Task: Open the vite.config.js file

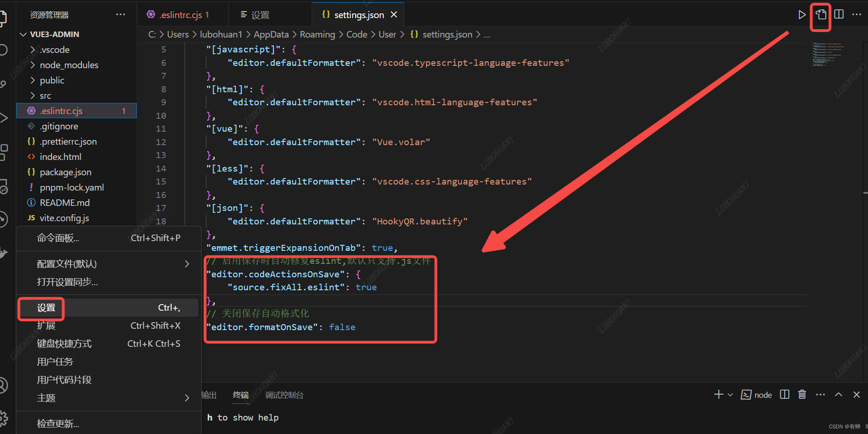Action: pyautogui.click(x=76, y=218)
